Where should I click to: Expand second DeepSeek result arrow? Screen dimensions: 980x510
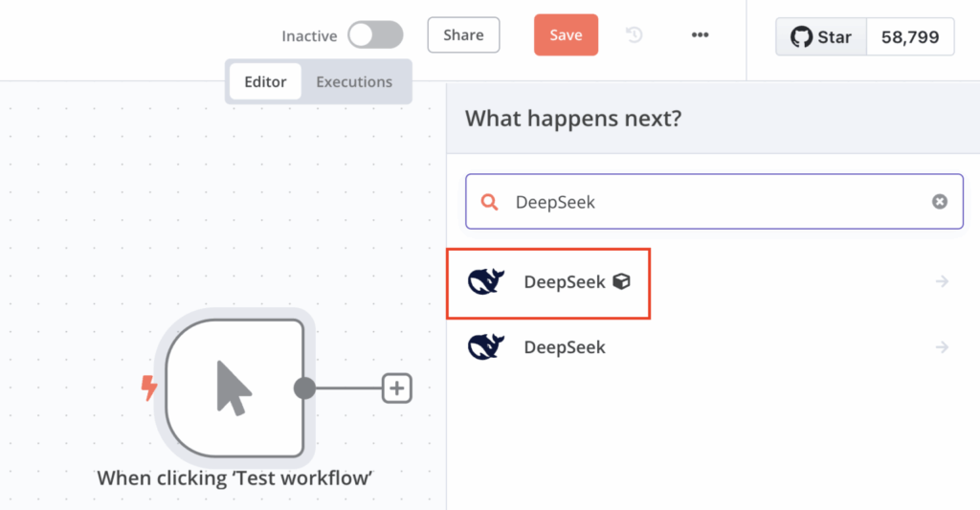pos(942,347)
